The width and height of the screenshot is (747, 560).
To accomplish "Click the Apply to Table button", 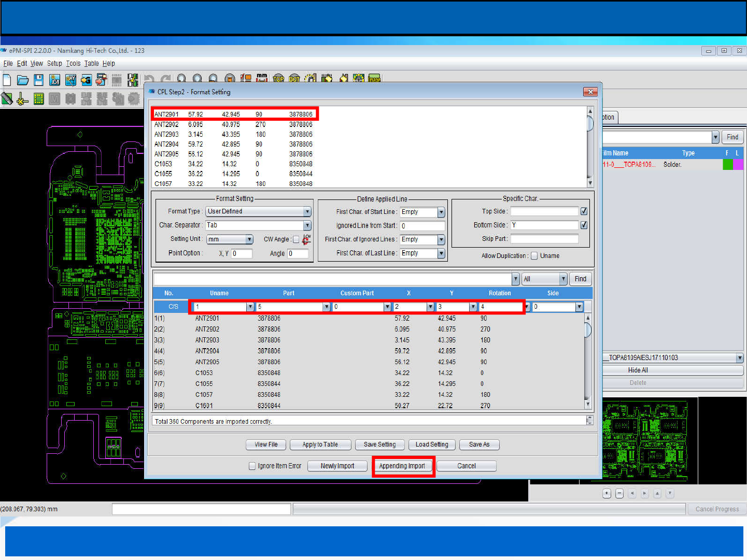I will [x=320, y=444].
